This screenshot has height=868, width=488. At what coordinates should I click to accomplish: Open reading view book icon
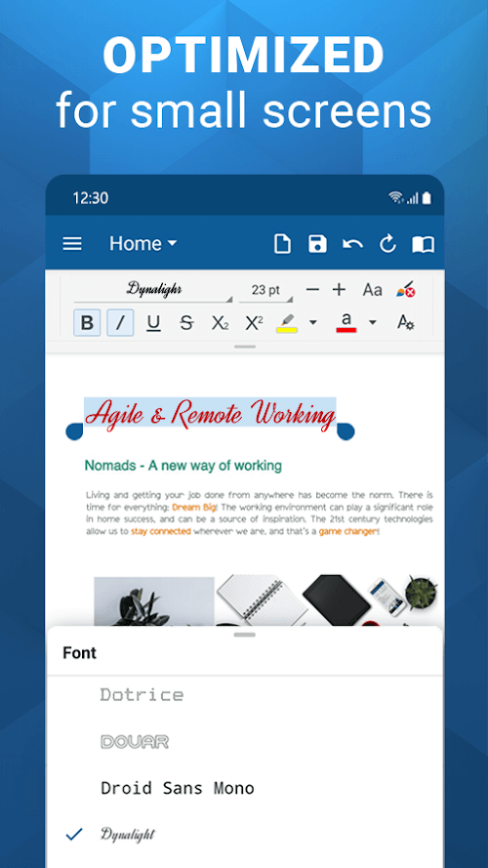[424, 244]
